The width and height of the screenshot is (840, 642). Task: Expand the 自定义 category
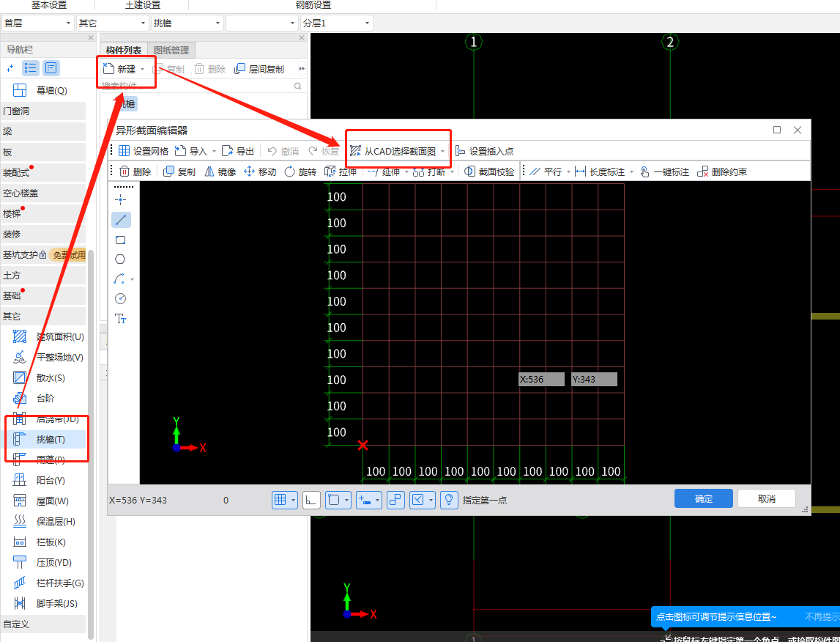pyautogui.click(x=43, y=624)
